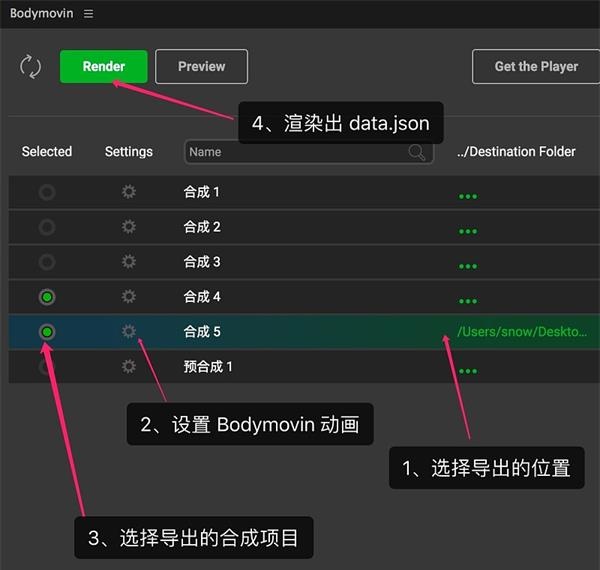Viewport: 600px width, 570px height.
Task: Click the Bodymovin panel title tab
Action: [41, 14]
